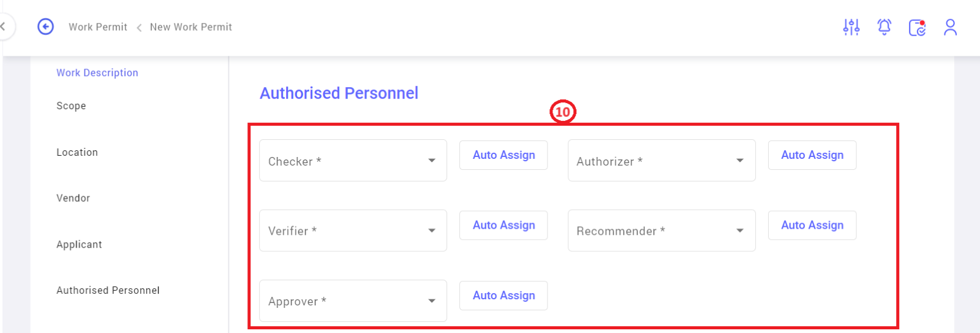Open the filter settings sliders icon

(x=851, y=27)
